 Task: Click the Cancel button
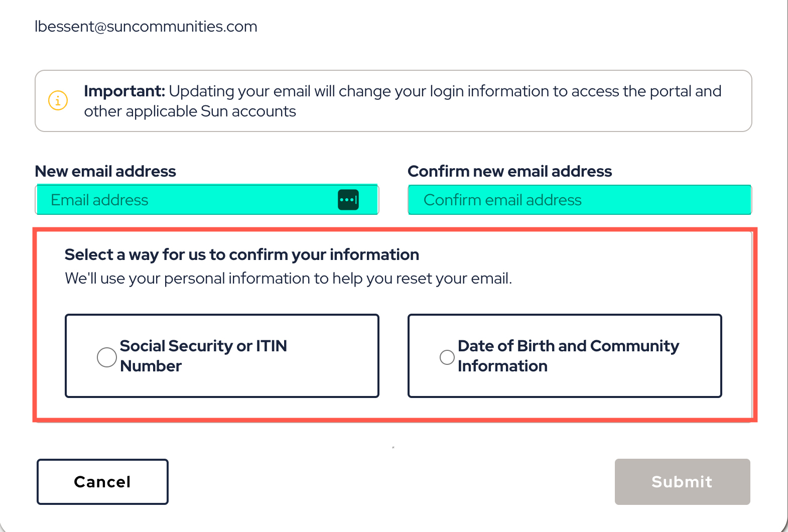[102, 482]
